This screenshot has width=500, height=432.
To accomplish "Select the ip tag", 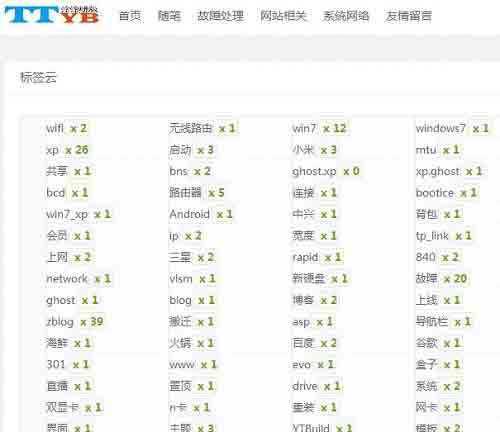I will click(174, 236).
